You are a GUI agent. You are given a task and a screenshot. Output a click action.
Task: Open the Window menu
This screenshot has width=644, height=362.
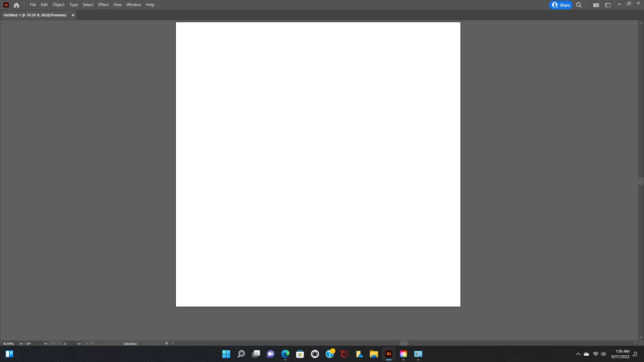[x=133, y=5]
